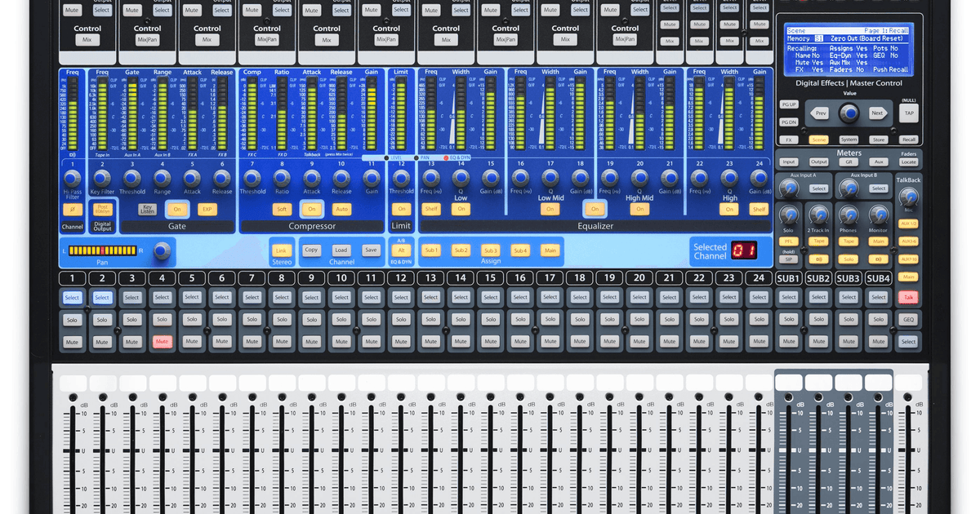Click the Pan knob
980x514 pixels.
coord(162,250)
